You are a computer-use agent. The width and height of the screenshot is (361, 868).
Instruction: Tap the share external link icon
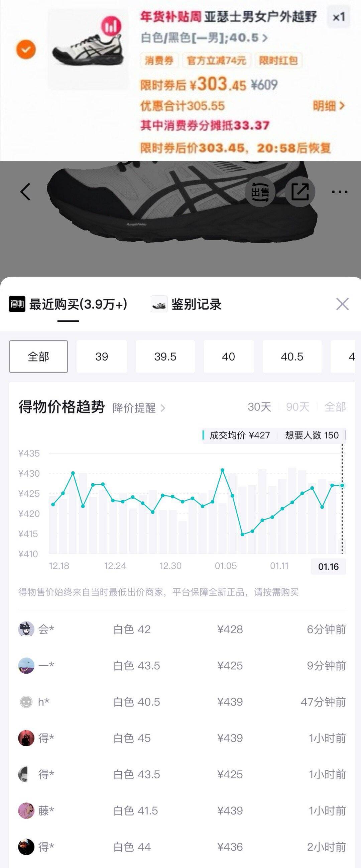(x=300, y=191)
